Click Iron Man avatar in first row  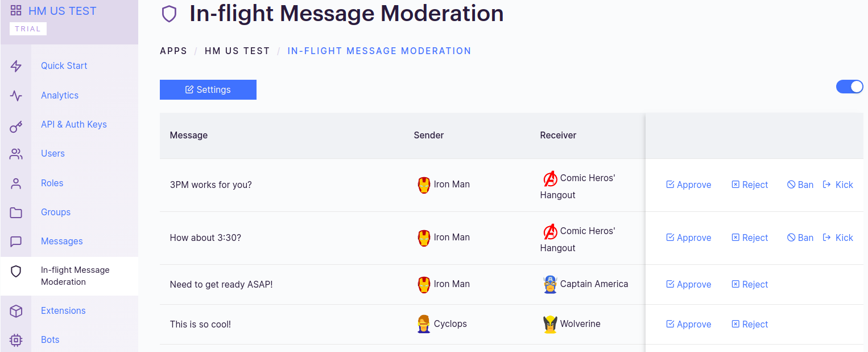[x=424, y=185]
